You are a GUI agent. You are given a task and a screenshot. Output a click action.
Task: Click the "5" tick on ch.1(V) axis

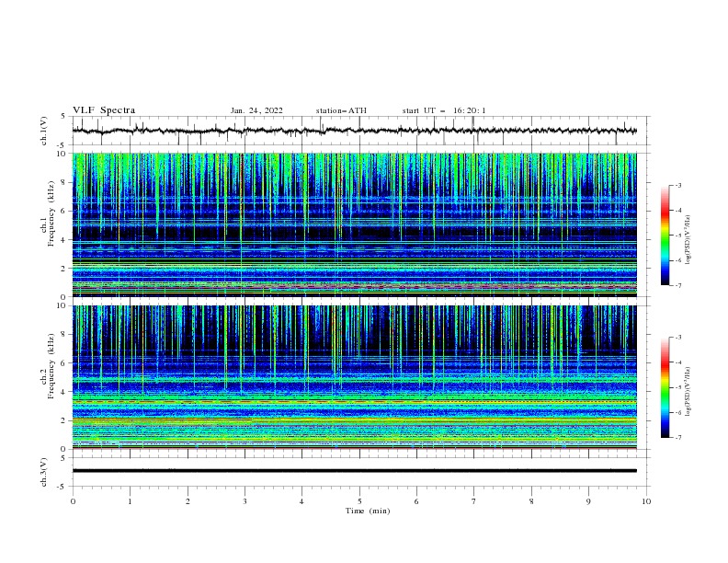(x=63, y=116)
